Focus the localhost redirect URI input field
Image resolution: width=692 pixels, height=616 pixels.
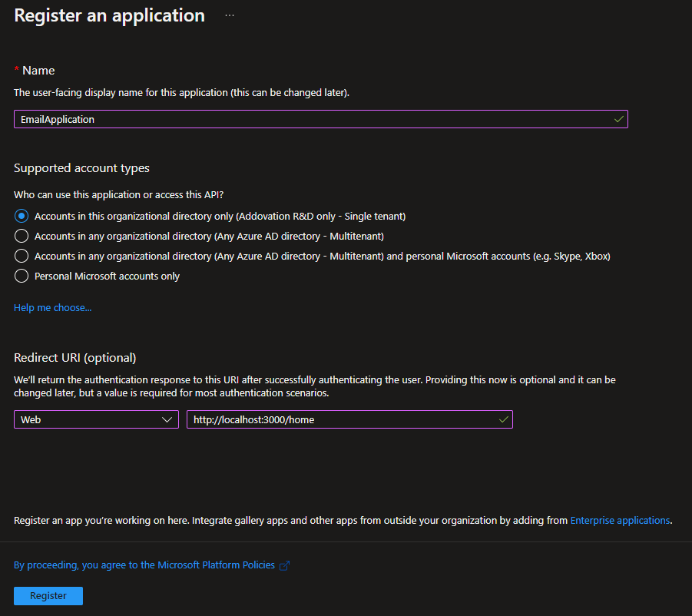[349, 419]
